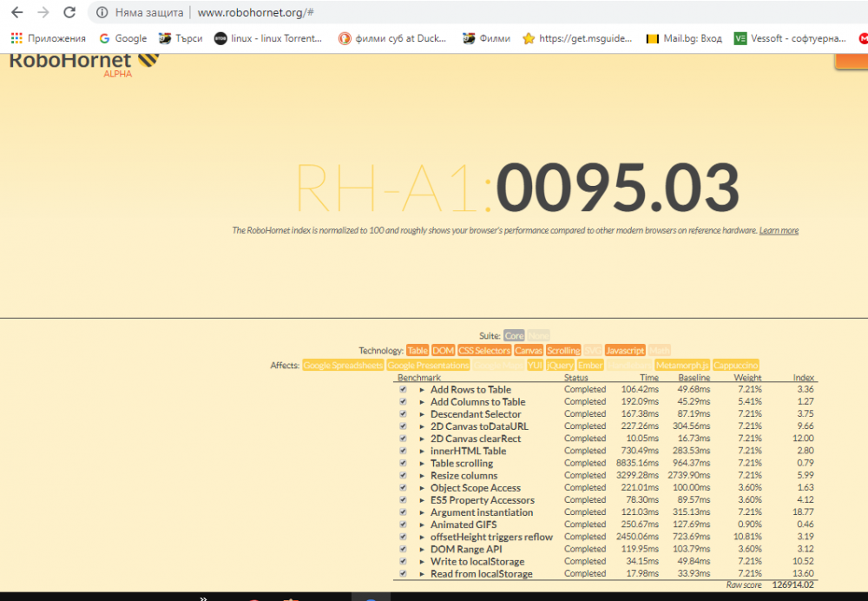Click the address bar URL
The height and width of the screenshot is (601, 868).
(x=256, y=12)
